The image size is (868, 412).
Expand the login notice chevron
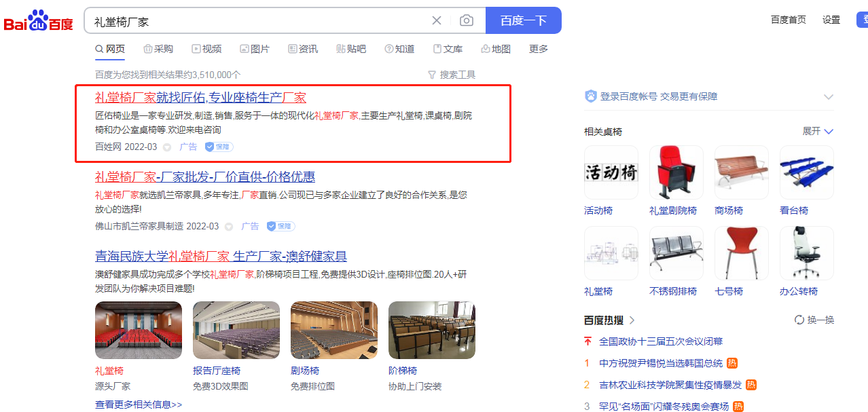tap(828, 96)
